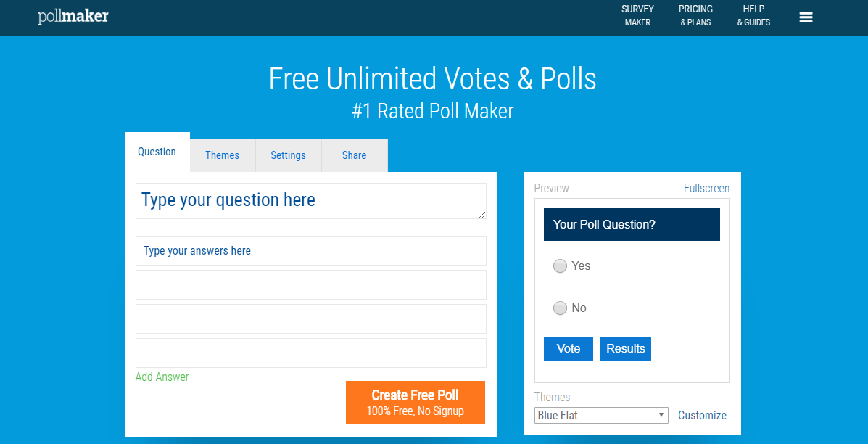Switch to the Themes tab
The height and width of the screenshot is (444, 868).
point(223,155)
